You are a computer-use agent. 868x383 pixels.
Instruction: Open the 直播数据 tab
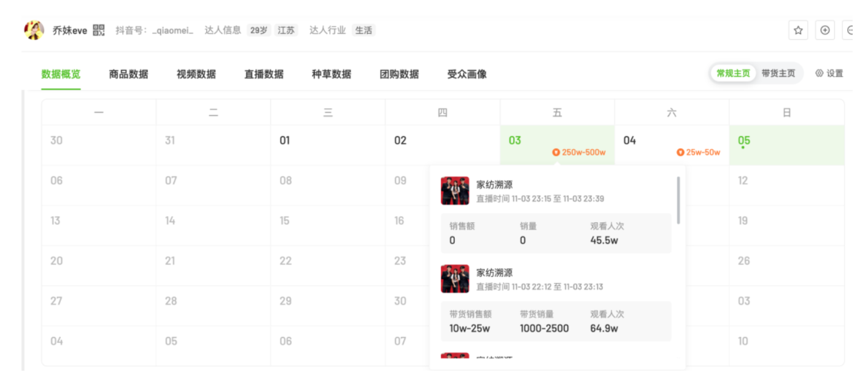(264, 74)
